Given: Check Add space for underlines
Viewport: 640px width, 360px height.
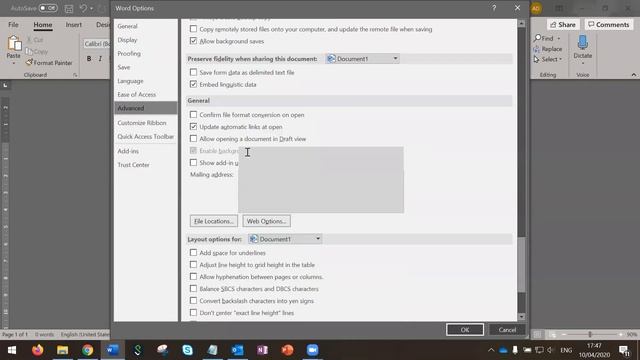Looking at the screenshot, I should click(x=193, y=253).
